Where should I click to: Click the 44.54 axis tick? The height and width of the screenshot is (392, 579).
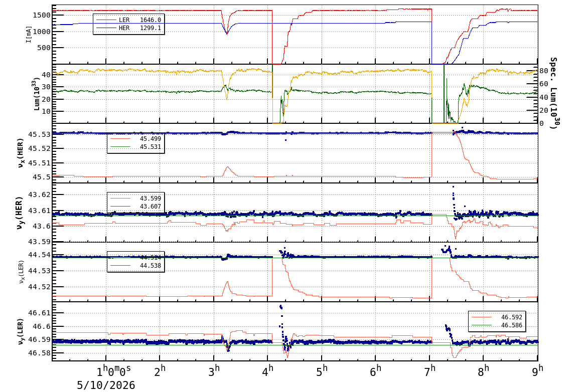(39, 255)
